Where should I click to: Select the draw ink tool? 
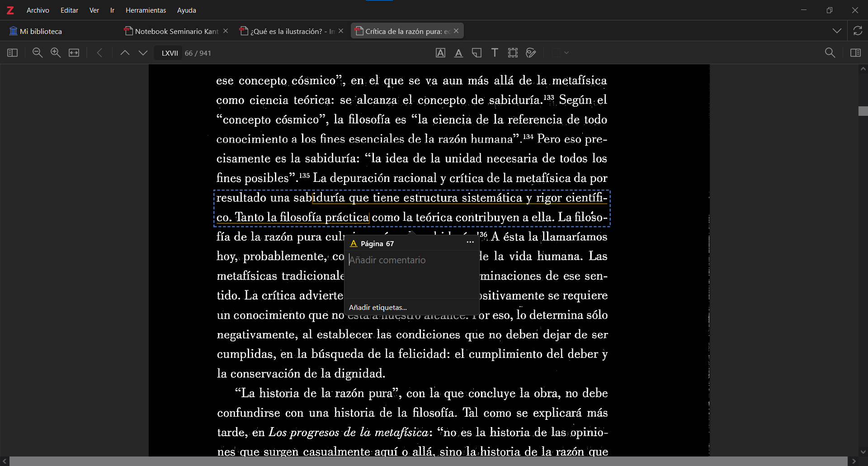click(531, 53)
